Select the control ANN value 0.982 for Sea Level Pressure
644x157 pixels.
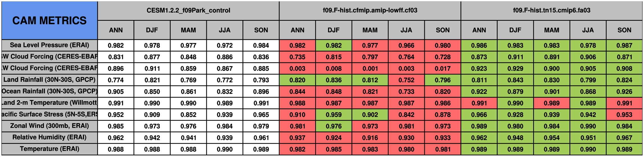(x=116, y=45)
